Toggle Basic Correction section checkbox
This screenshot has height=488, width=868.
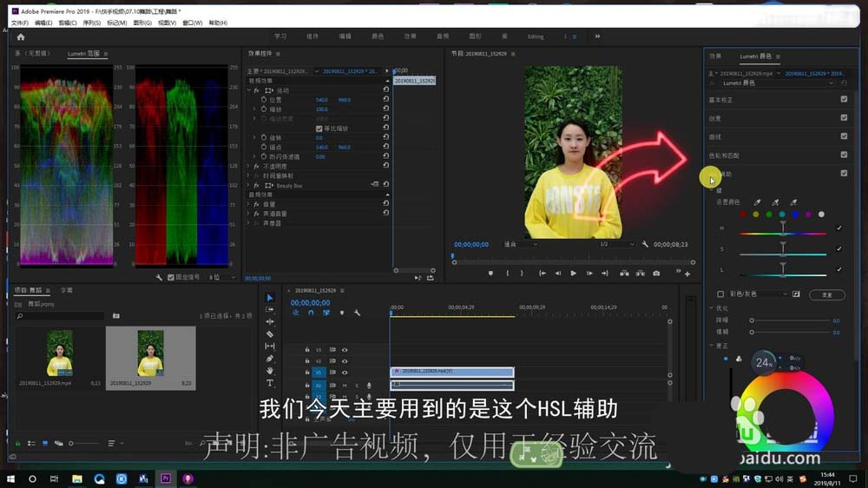click(x=844, y=99)
